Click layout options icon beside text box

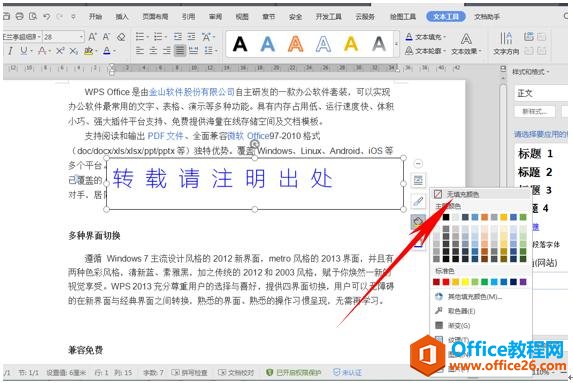click(418, 180)
